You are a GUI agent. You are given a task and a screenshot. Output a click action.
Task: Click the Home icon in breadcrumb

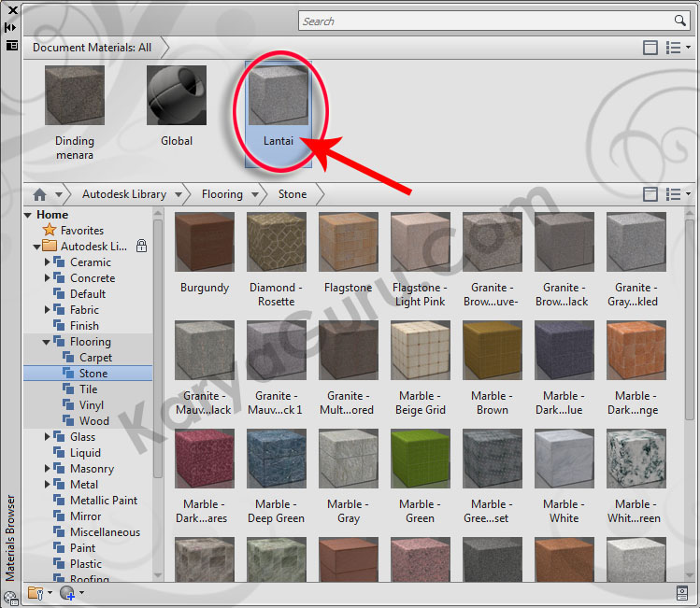[39, 194]
